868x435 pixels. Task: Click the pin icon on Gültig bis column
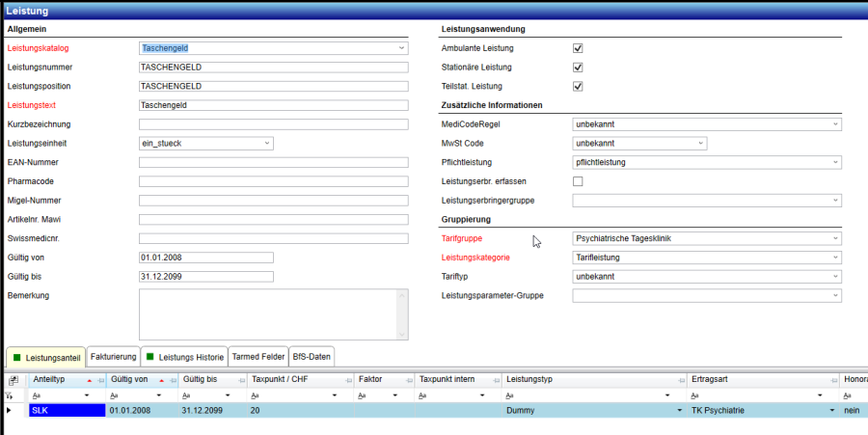[241, 380]
